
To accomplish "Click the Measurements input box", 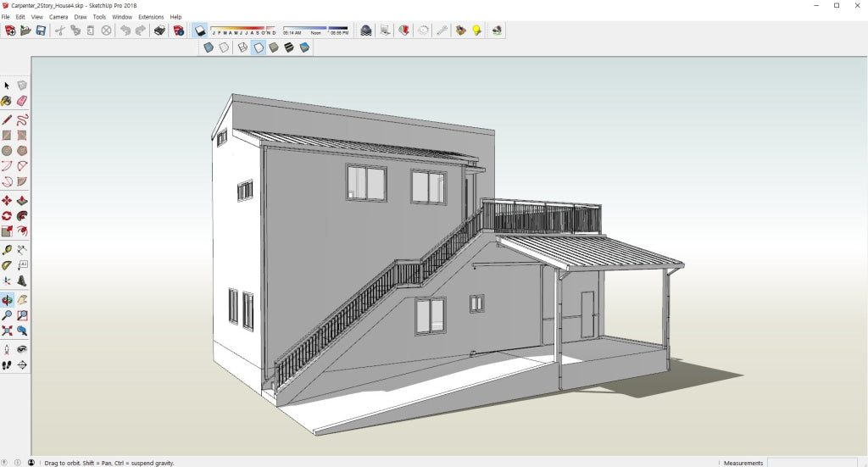I will click(813, 463).
